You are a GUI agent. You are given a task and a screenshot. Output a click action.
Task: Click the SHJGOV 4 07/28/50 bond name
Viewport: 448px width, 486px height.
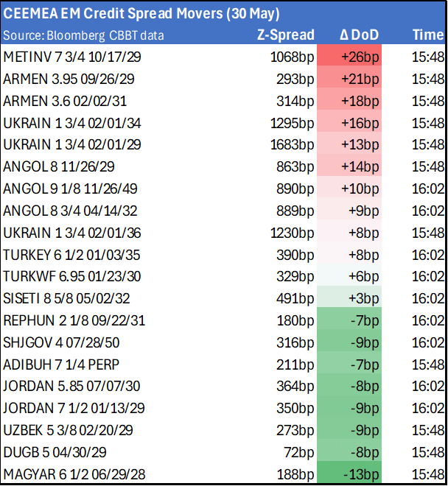[63, 342]
